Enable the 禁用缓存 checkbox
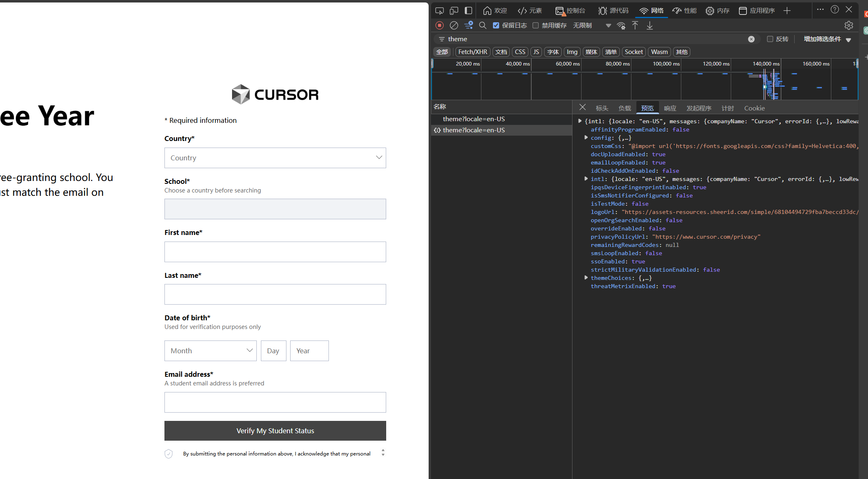The image size is (868, 479). click(x=536, y=26)
